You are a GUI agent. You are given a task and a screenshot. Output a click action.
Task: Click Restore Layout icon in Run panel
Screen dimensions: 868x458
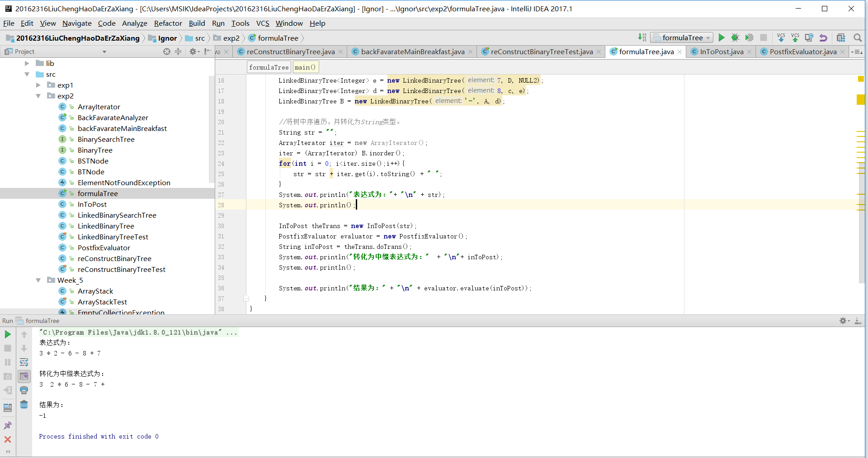pos(8,408)
